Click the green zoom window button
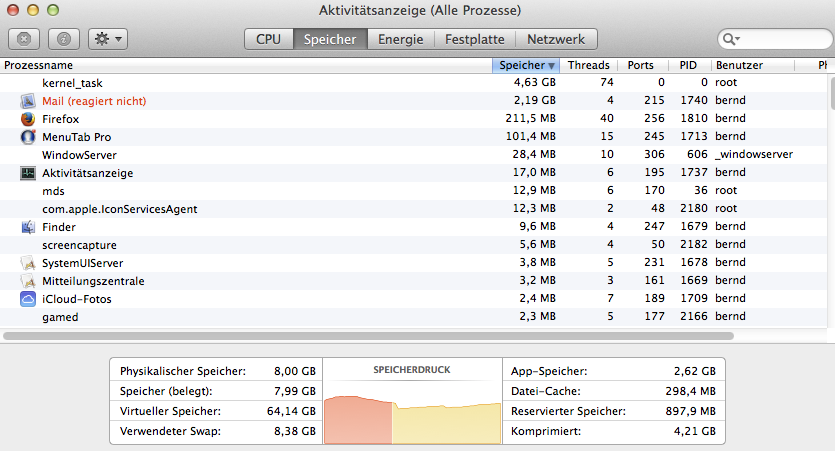The image size is (835, 451). 53,10
